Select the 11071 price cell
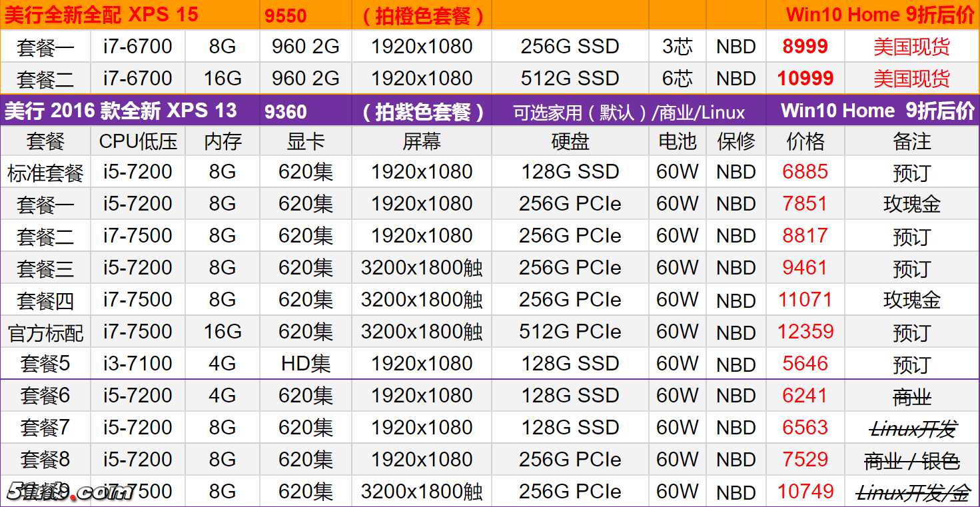Image resolution: width=980 pixels, height=507 pixels. [x=805, y=300]
